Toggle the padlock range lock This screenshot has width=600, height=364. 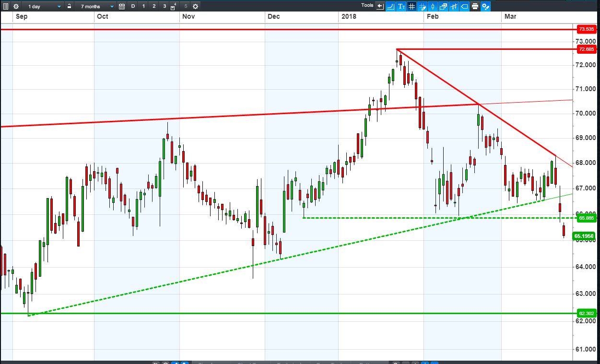click(70, 6)
